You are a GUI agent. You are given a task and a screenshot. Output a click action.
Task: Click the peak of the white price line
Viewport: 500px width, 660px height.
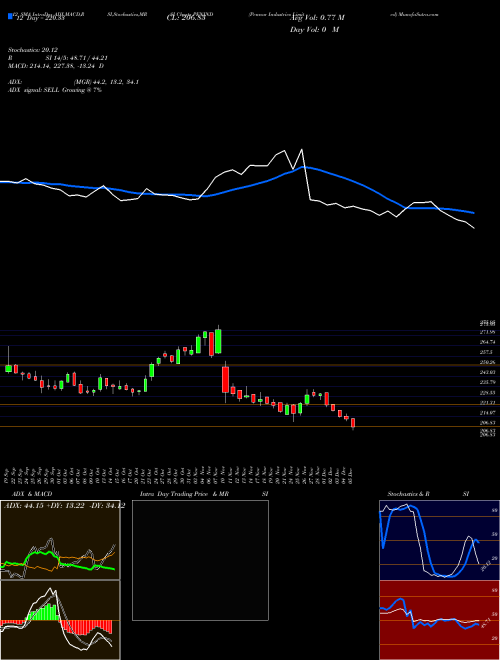tap(301, 149)
